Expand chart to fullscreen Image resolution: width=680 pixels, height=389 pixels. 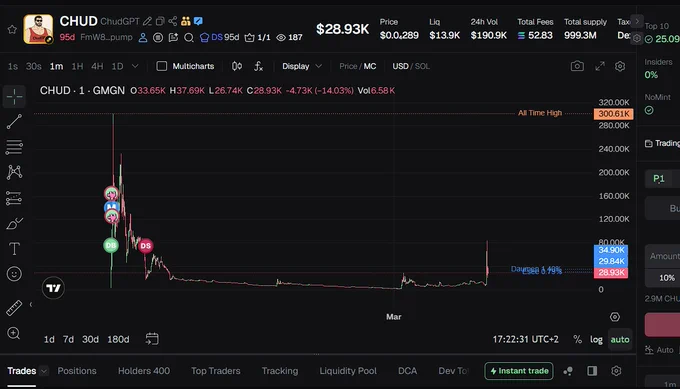(600, 66)
